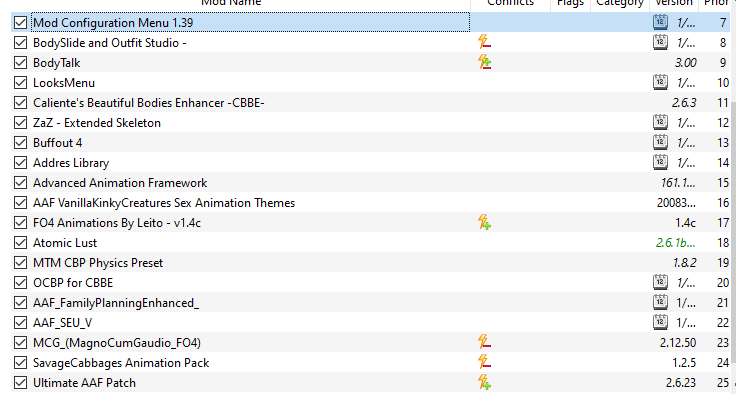Uncheck FO4 Animations By Leito
This screenshot has width=736, height=394.
(20, 223)
